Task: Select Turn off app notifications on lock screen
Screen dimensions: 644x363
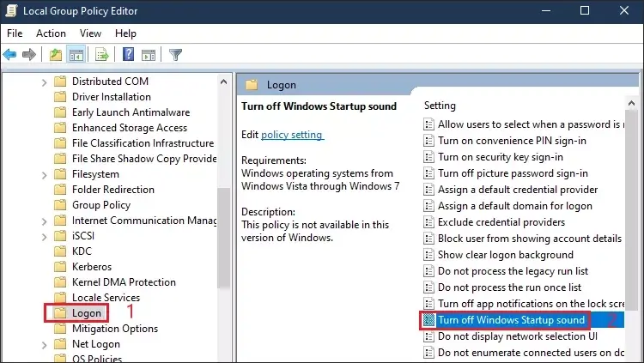Action: [531, 304]
